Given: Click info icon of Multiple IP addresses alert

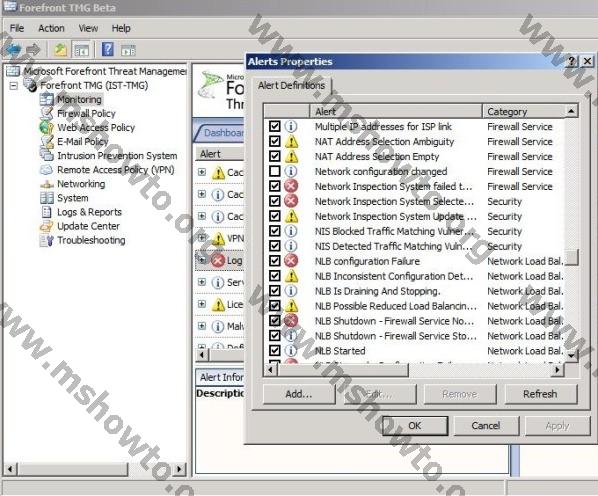Looking at the screenshot, I should tap(291, 126).
